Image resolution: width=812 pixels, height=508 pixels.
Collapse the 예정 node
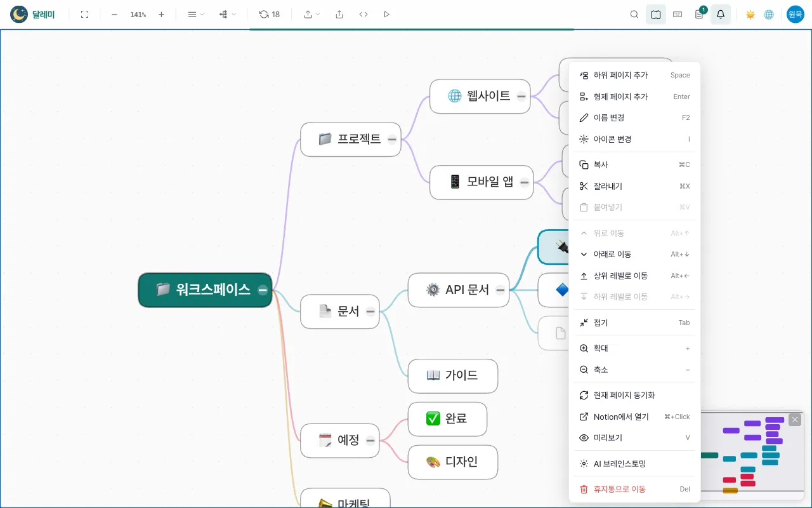(x=370, y=441)
